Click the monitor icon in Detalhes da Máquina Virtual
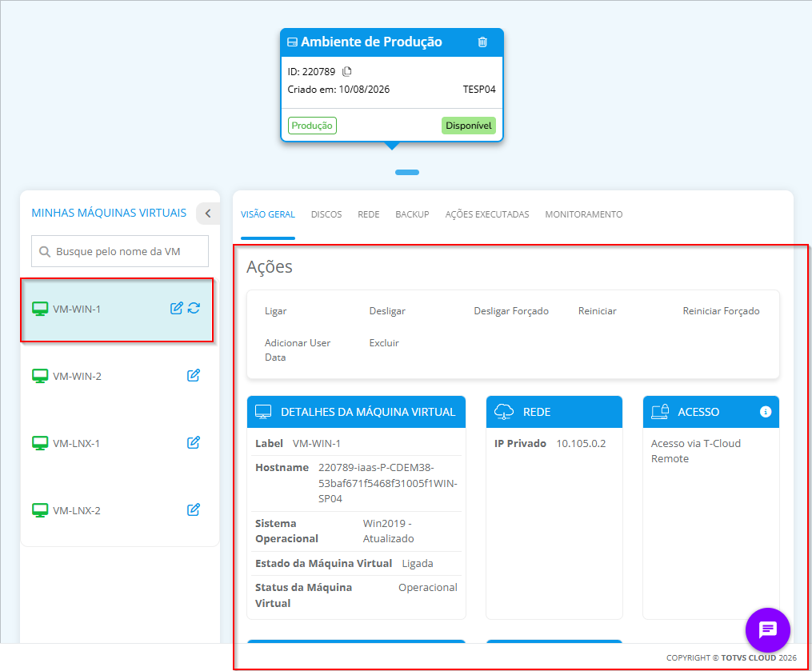 263,412
